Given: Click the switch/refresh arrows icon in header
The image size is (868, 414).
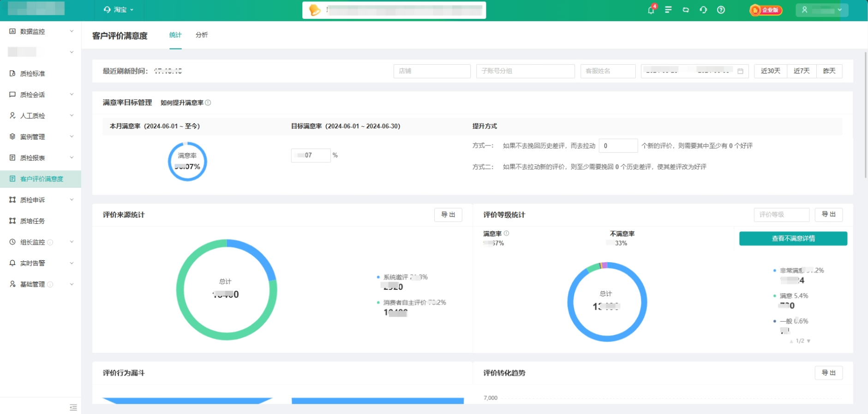Looking at the screenshot, I should 686,10.
